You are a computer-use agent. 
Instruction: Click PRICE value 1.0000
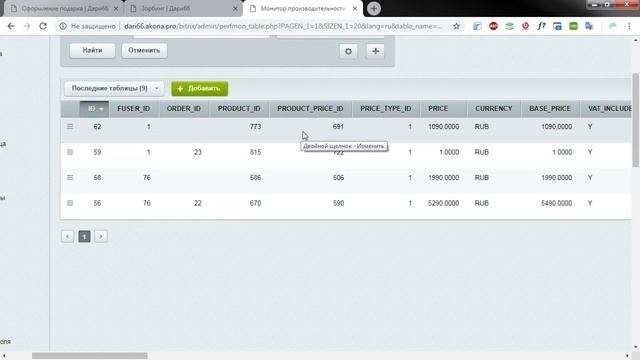[449, 152]
